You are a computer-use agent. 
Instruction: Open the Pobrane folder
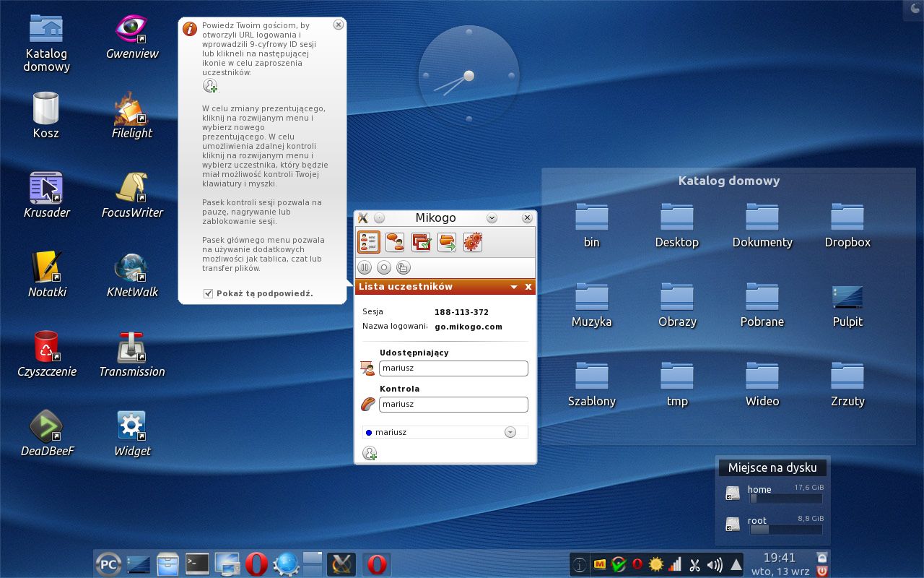tap(762, 305)
